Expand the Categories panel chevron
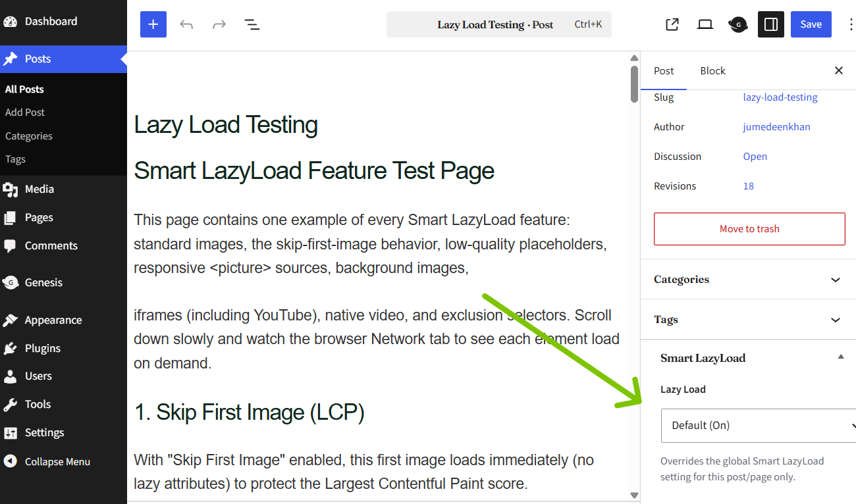Viewport: 856px width, 504px height. point(836,280)
